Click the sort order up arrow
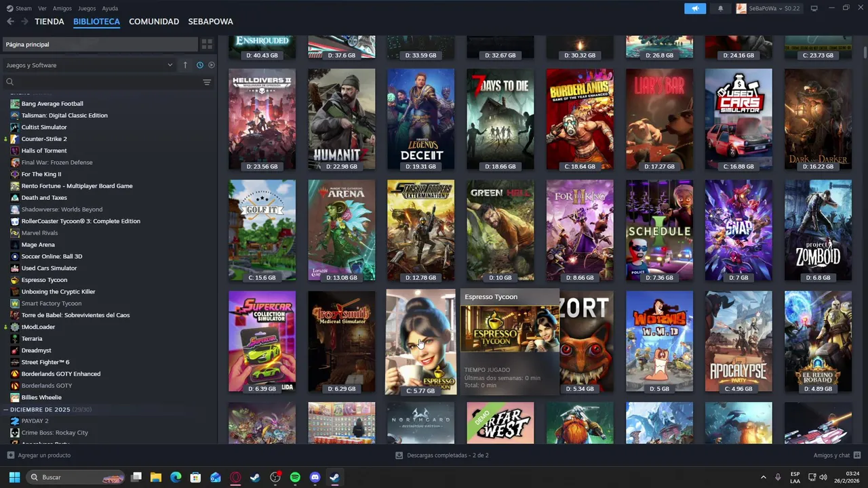Image resolution: width=868 pixels, height=488 pixels. pos(185,65)
